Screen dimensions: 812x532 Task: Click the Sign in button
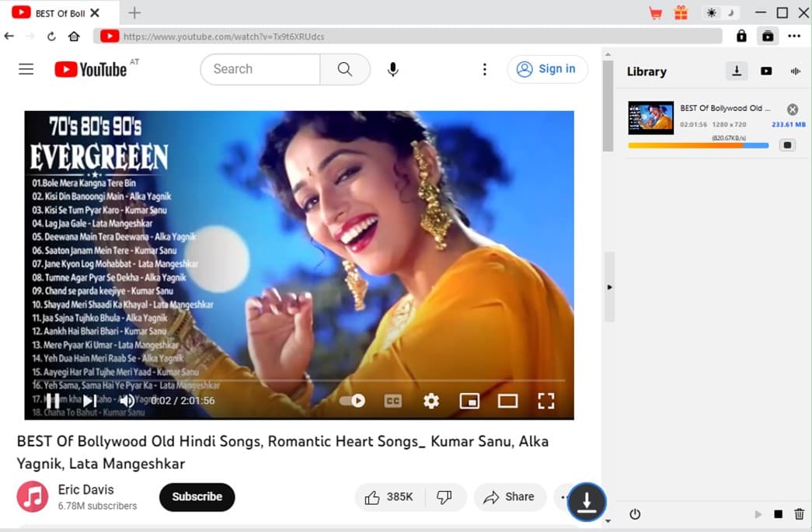click(547, 69)
